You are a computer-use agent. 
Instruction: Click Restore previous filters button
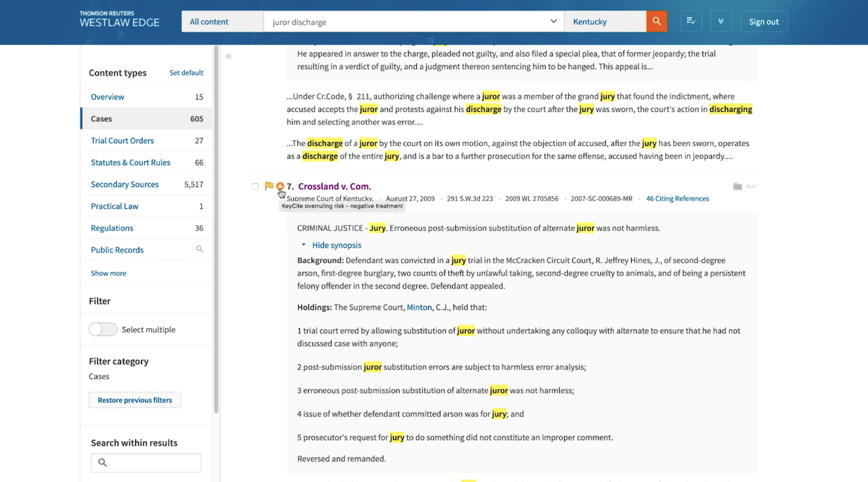[x=135, y=400]
